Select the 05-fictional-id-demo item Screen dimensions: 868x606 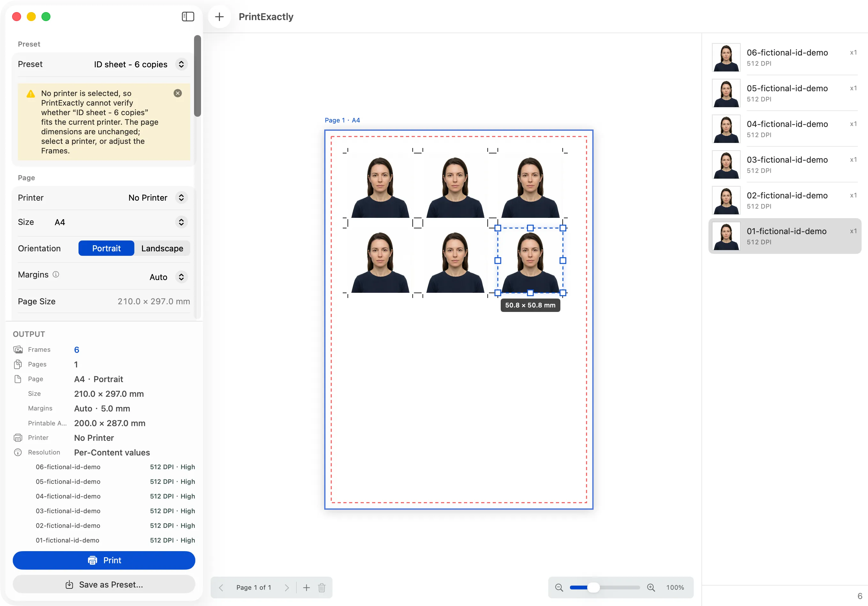click(785, 93)
